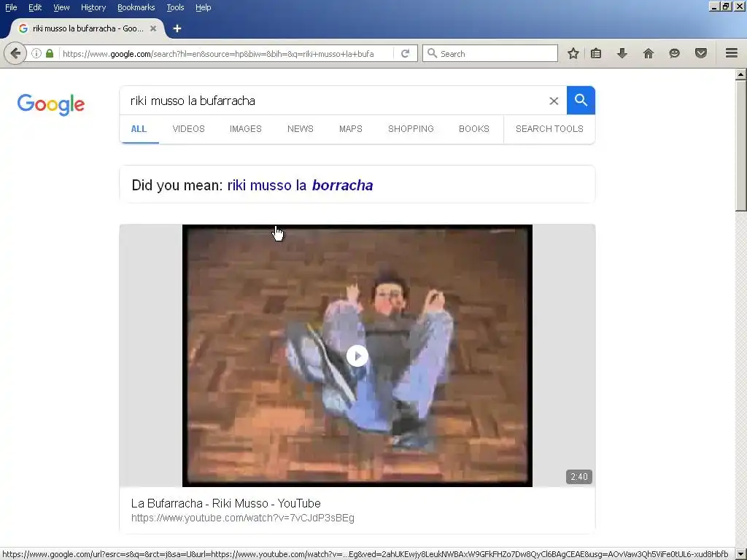The image size is (747, 560).
Task: Switch to VIDEOS results tab
Action: pos(189,129)
